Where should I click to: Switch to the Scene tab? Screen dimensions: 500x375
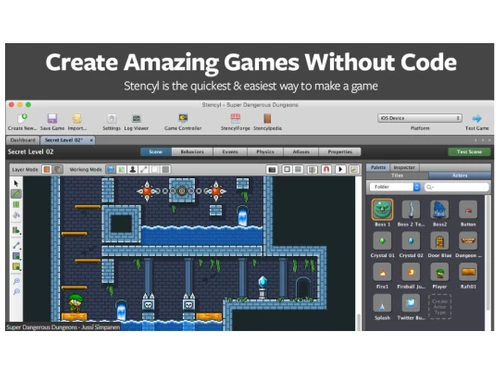(156, 152)
